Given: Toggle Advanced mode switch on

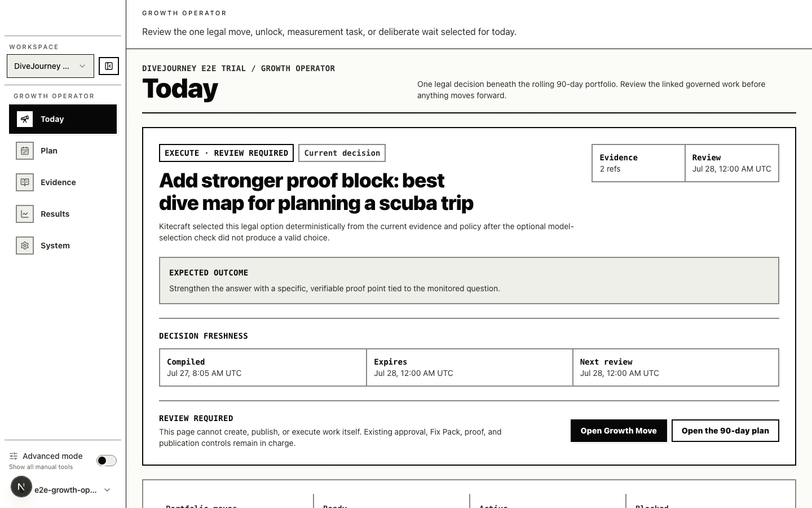Looking at the screenshot, I should [107, 461].
